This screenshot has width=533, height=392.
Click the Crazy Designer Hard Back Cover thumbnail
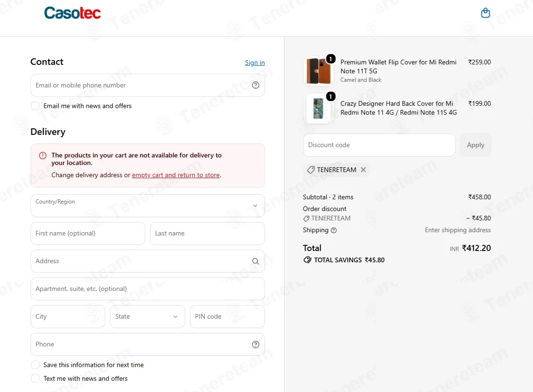(x=319, y=109)
